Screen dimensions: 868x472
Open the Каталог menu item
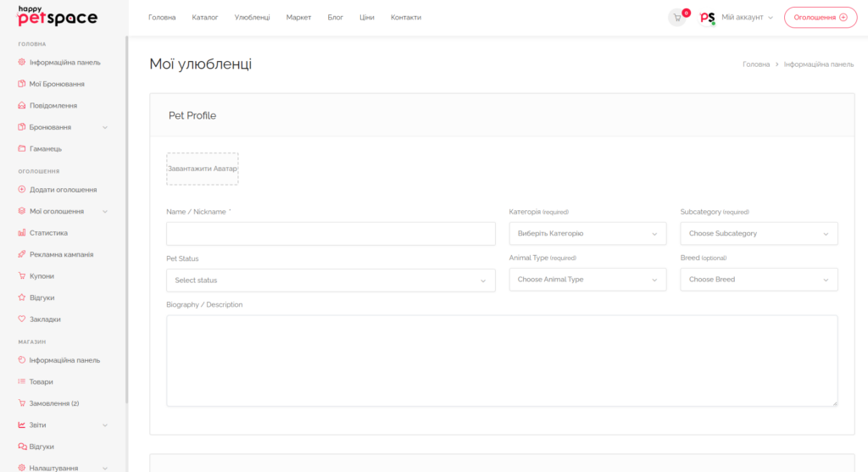205,18
